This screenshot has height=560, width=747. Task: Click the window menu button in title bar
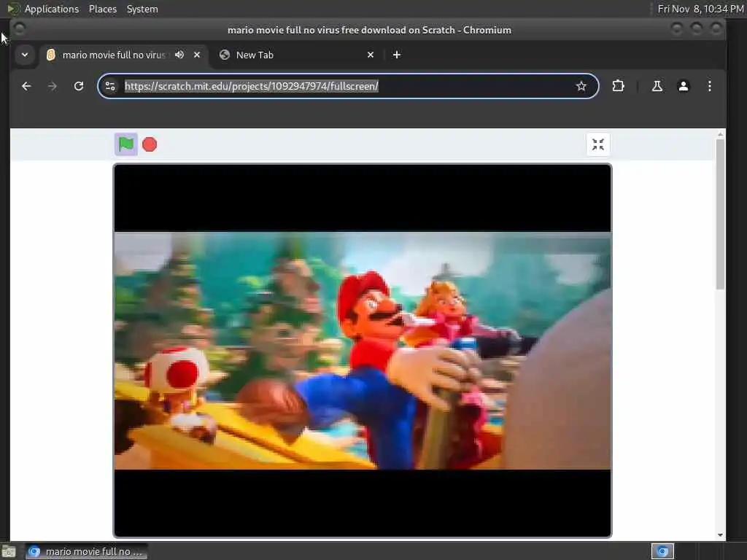click(20, 29)
